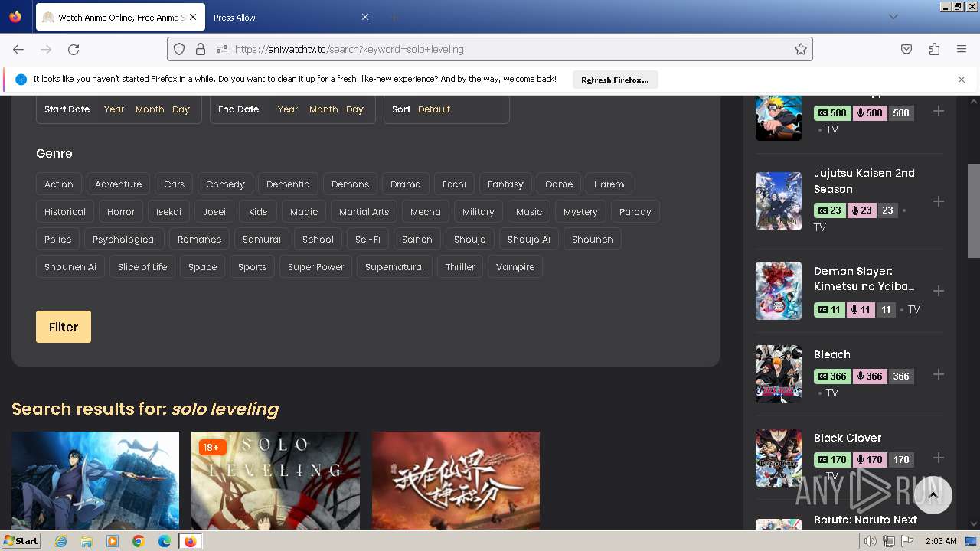
Task: Toggle the Supernatural genre tag
Action: 395,267
